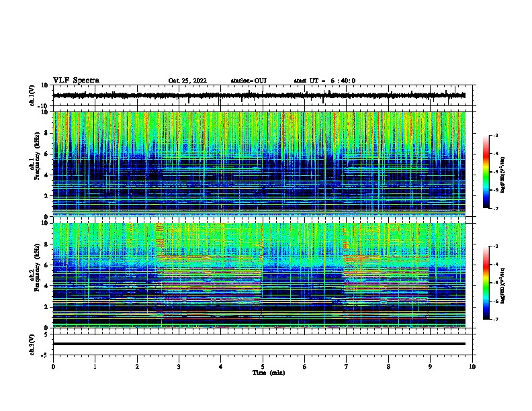The height and width of the screenshot is (411, 532).
Task: Click the "-5" tick on ch.3(V) axis
Action: pos(45,355)
